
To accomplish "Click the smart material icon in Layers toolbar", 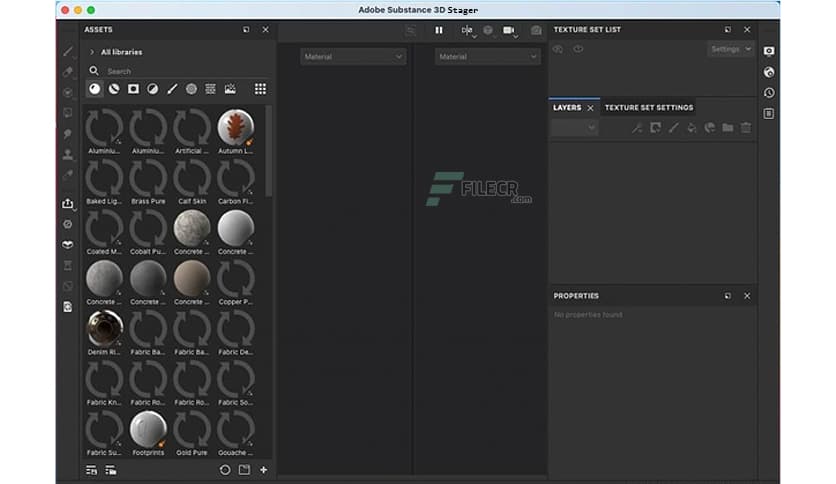I will click(710, 127).
